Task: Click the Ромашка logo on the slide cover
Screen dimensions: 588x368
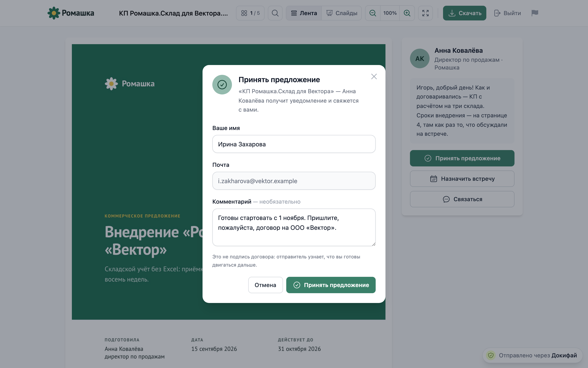Action: click(129, 84)
